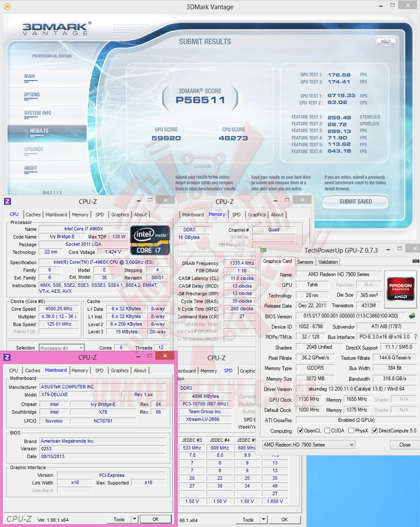Click DRAM Frequency 1333.4 MHz value
The width and height of the screenshot is (420, 527).
click(242, 263)
